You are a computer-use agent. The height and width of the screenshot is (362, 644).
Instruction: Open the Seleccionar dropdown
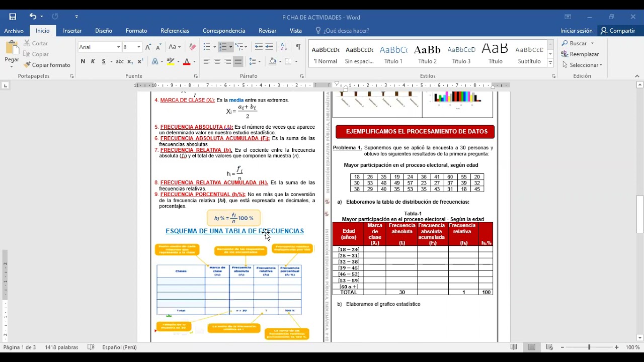582,65
